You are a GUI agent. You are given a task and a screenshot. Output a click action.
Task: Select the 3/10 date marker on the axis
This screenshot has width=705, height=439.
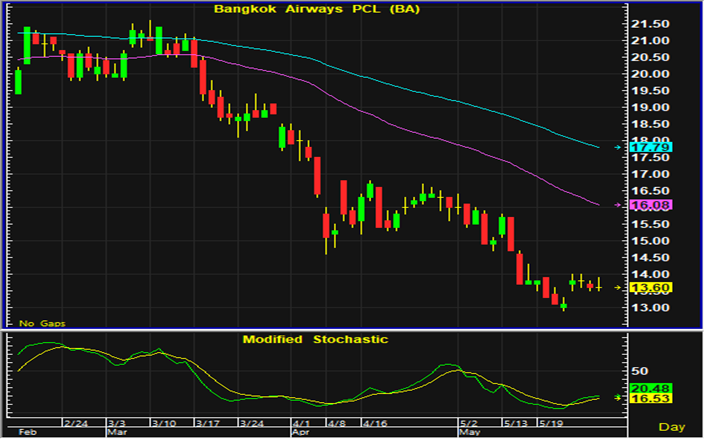click(164, 423)
